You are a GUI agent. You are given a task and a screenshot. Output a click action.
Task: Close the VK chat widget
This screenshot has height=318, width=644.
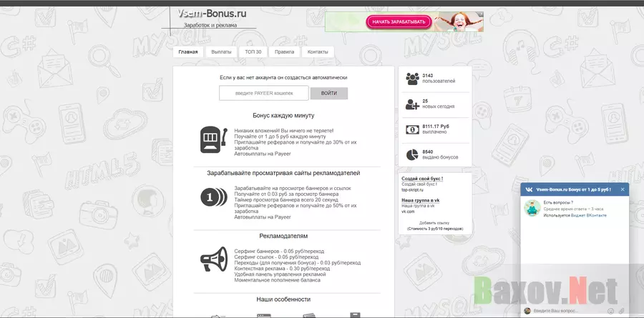tap(623, 189)
